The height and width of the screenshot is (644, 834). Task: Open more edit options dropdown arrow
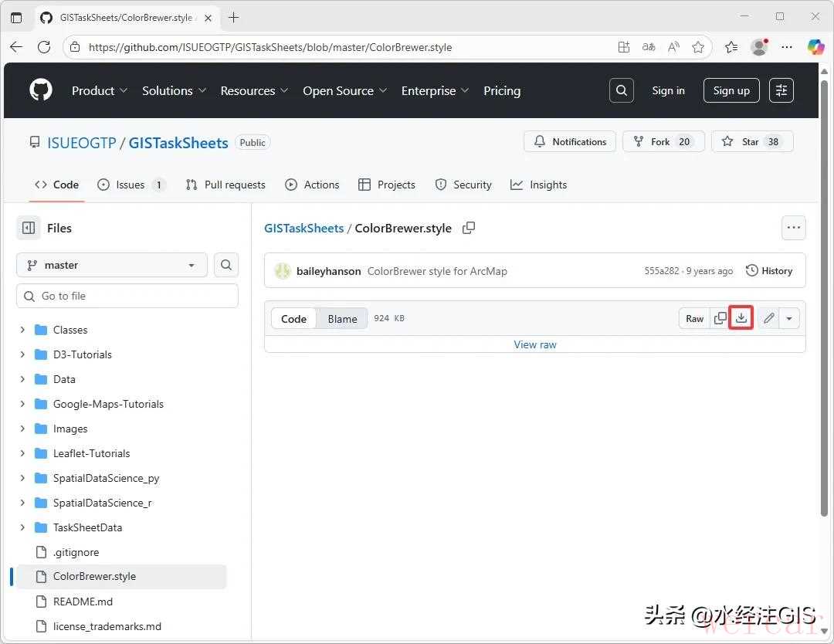point(789,318)
